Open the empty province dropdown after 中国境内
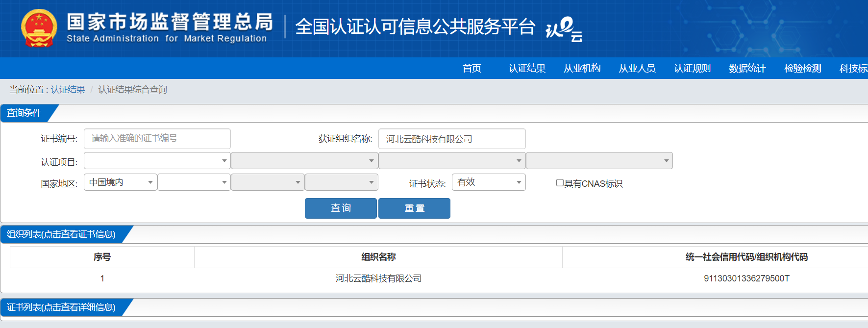 194,182
